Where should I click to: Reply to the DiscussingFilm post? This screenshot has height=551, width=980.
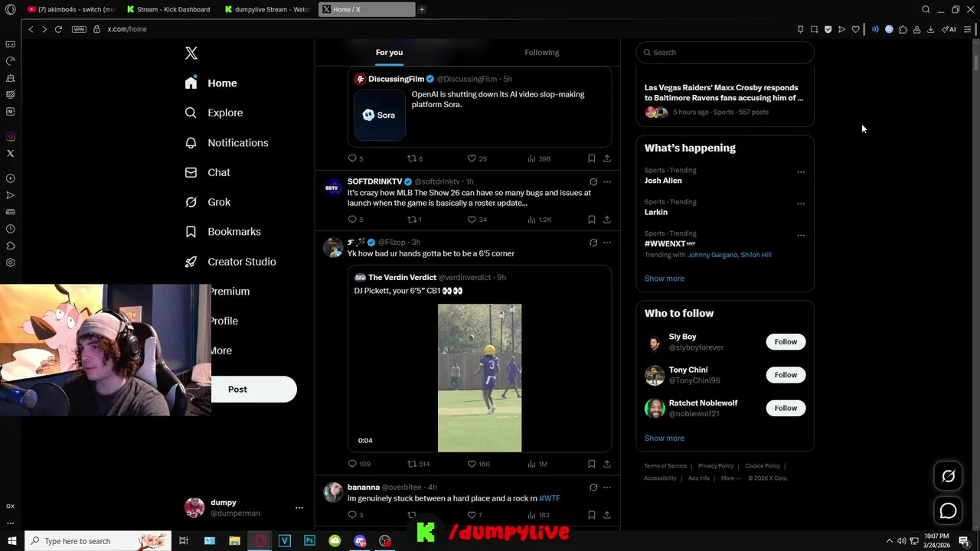click(x=355, y=158)
